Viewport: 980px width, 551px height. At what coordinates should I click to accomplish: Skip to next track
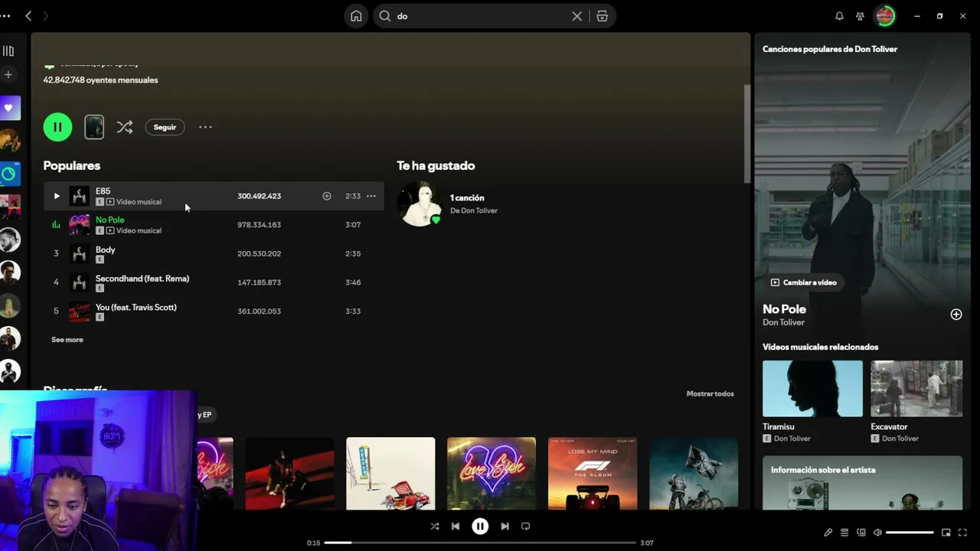pos(505,527)
